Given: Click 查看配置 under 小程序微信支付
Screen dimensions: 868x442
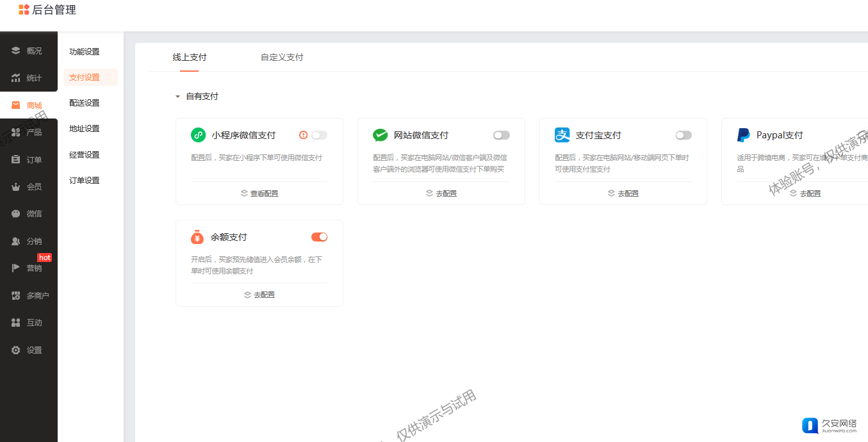Looking at the screenshot, I should (259, 193).
